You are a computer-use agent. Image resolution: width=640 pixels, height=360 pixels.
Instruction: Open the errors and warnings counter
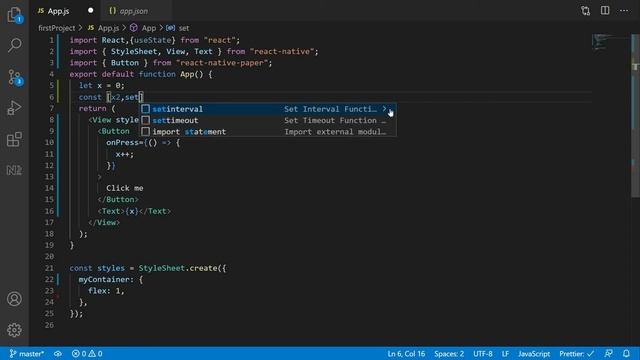coord(87,353)
